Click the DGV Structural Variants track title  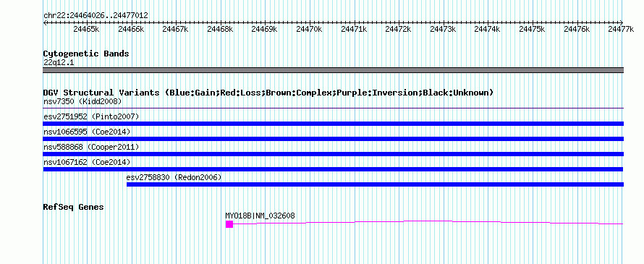(268, 93)
